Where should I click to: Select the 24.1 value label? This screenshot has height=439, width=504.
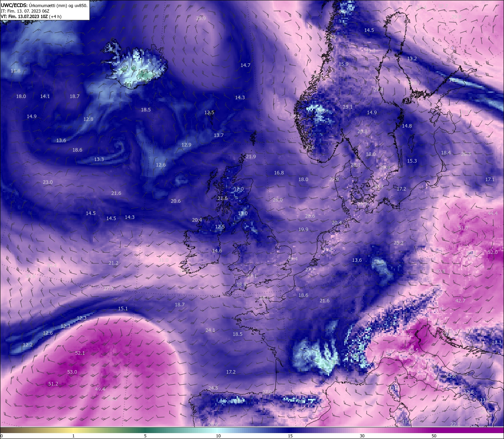click(x=210, y=330)
